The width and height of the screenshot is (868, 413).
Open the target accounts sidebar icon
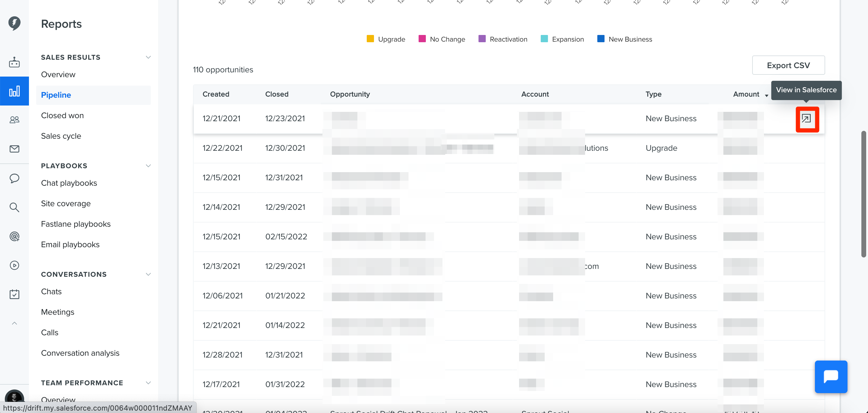(x=14, y=236)
